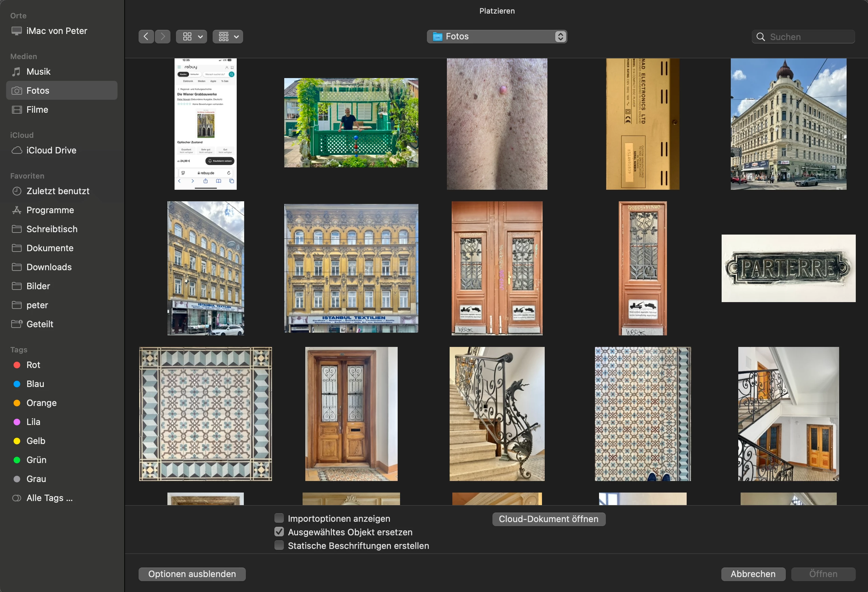Open Filme media in sidebar

click(37, 110)
